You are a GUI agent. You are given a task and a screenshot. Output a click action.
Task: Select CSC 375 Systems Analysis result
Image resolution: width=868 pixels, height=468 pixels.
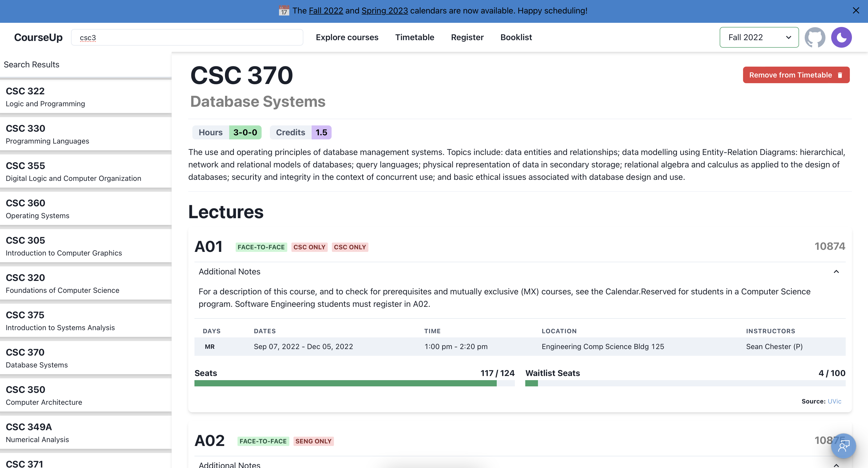86,321
